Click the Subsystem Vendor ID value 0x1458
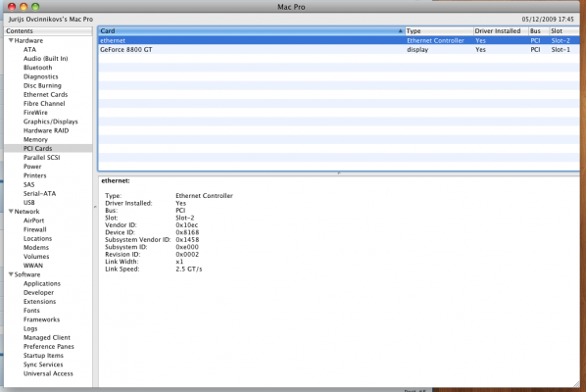Viewport: 586px width, 392px height. coord(187,239)
